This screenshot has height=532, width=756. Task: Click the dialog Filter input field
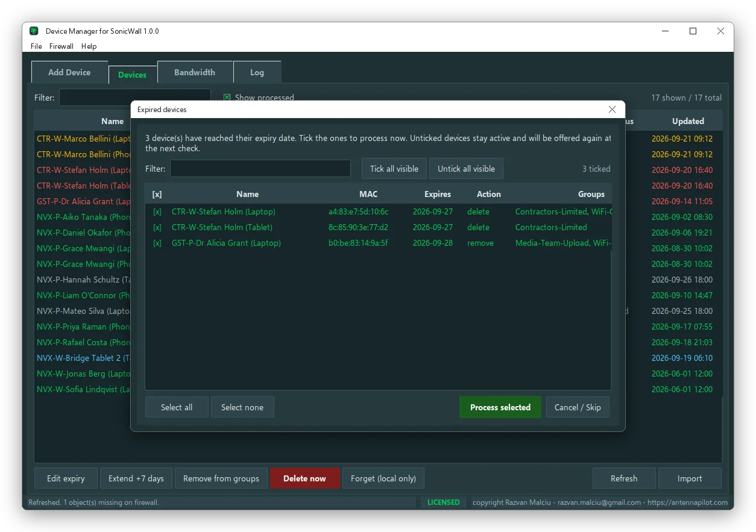point(260,169)
